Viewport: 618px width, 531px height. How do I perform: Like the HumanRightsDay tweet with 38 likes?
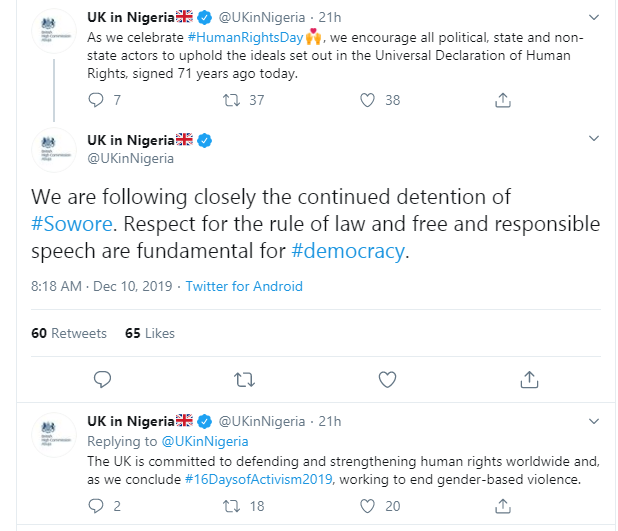pyautogui.click(x=367, y=100)
